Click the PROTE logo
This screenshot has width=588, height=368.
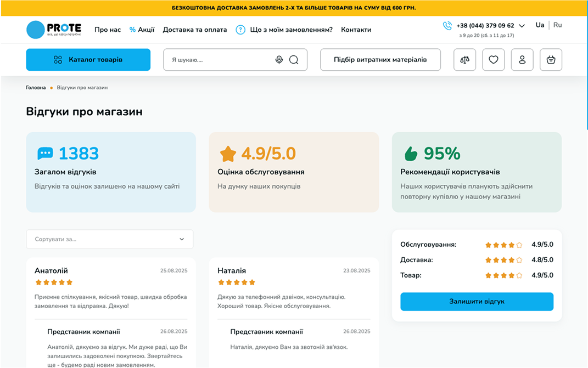(x=54, y=29)
